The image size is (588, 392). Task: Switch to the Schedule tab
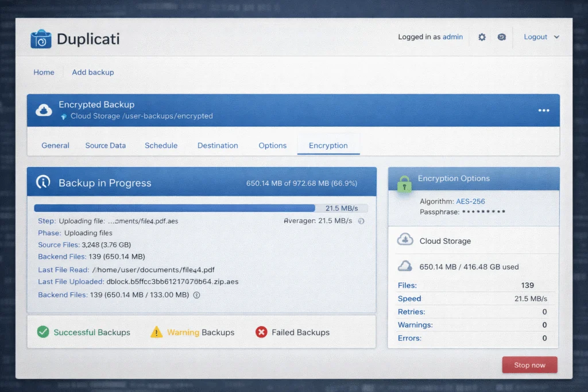(161, 145)
